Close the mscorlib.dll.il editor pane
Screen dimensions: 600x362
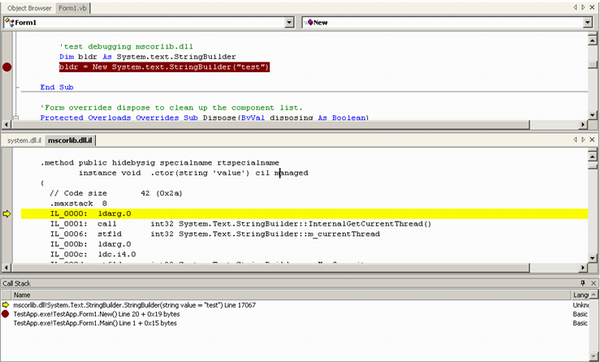[592, 140]
